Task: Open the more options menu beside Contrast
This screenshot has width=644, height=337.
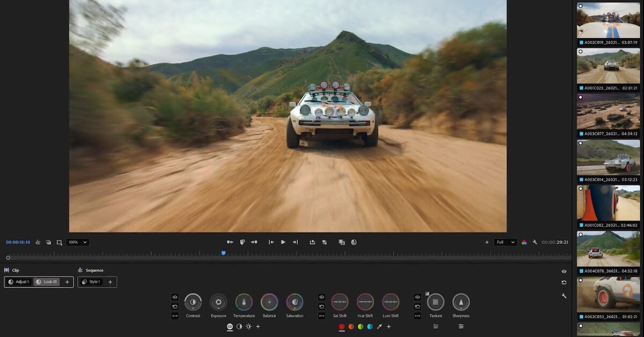Action: pyautogui.click(x=174, y=316)
